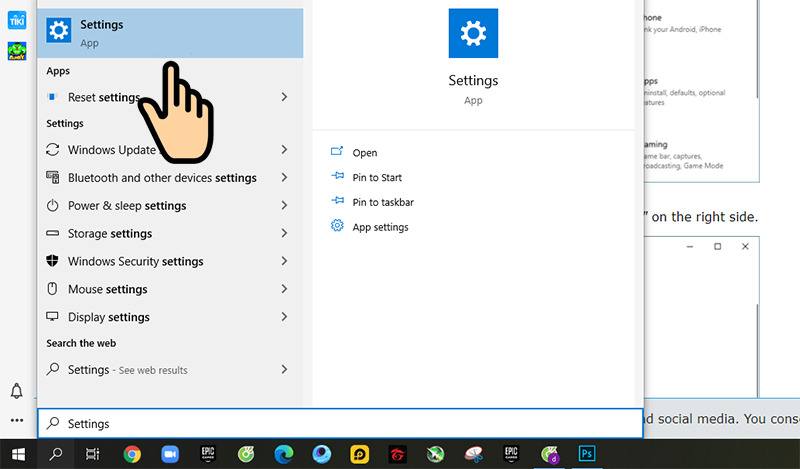Expand the Windows Update result chevron
Screen dimensions: 800x469
coord(284,150)
